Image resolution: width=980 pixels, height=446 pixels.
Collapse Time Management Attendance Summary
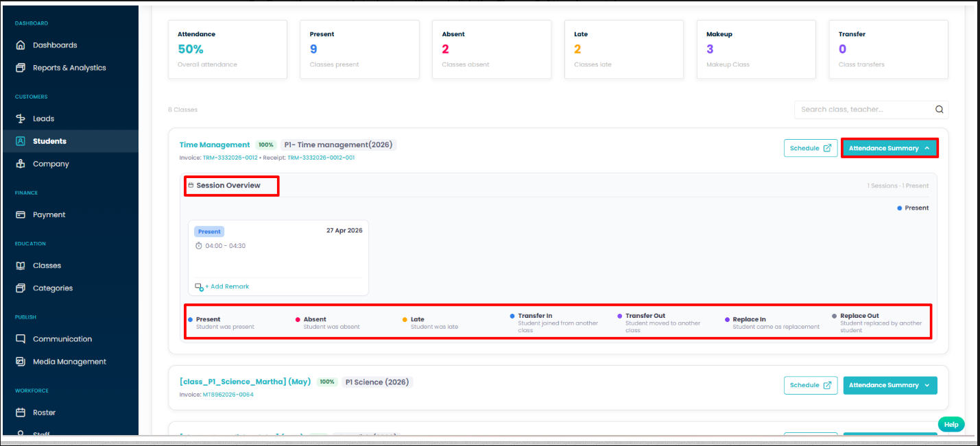(x=889, y=148)
